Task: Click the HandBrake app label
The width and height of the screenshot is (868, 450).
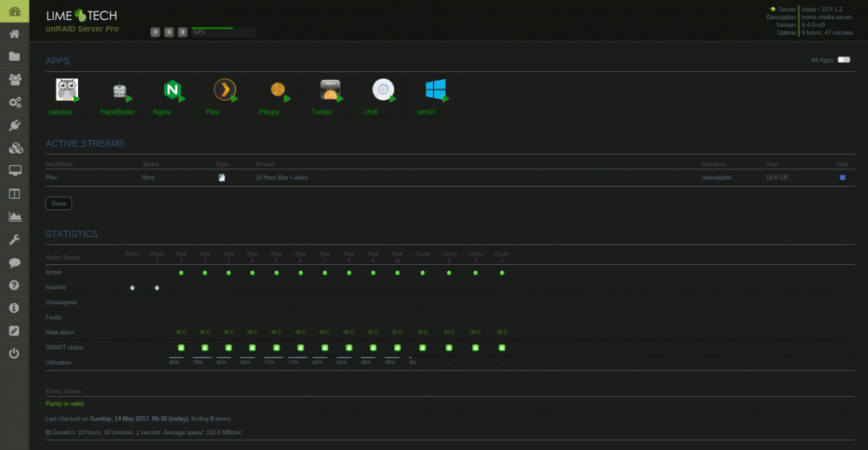Action: pos(117,112)
